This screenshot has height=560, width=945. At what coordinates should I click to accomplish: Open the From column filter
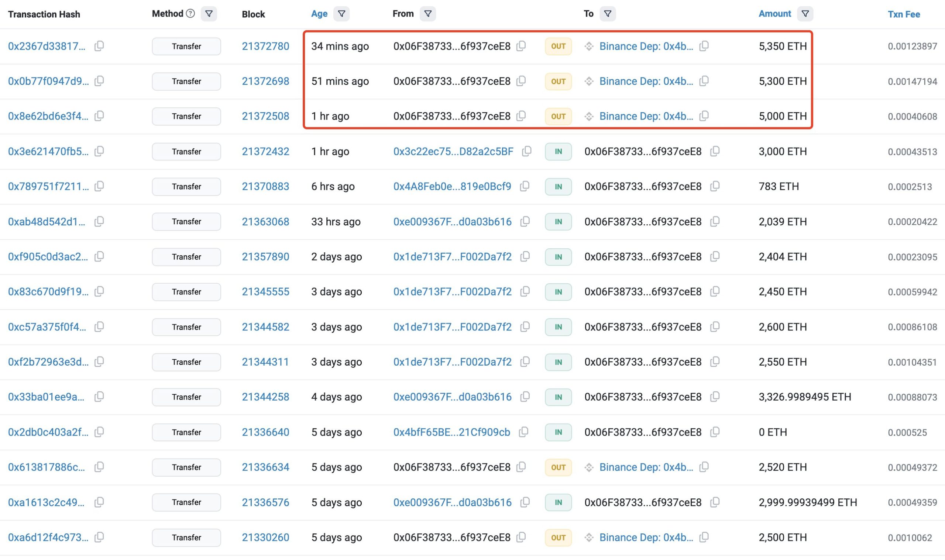tap(428, 14)
